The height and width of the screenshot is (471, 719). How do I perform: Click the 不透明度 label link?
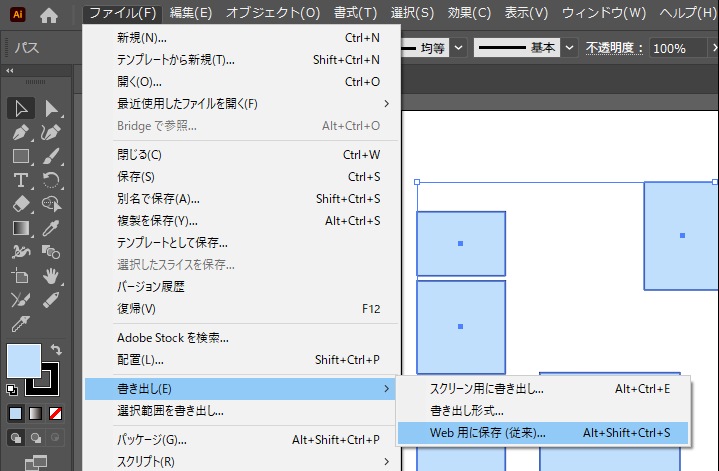pos(614,48)
